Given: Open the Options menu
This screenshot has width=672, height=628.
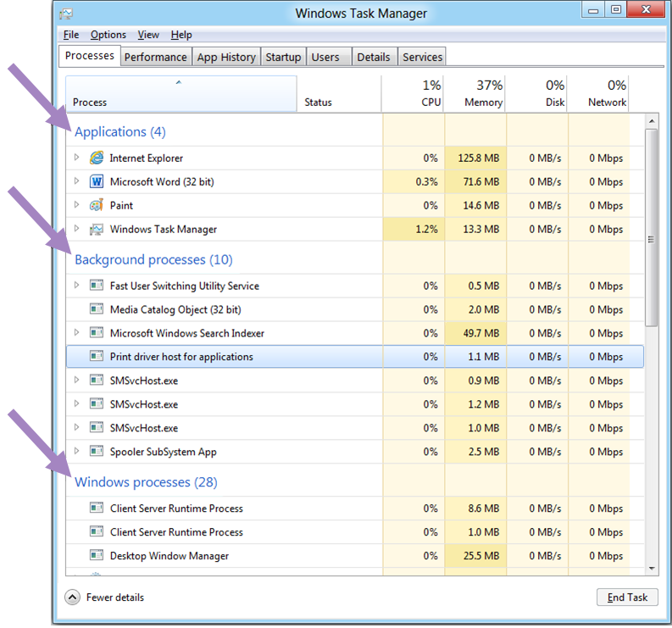Looking at the screenshot, I should (108, 35).
